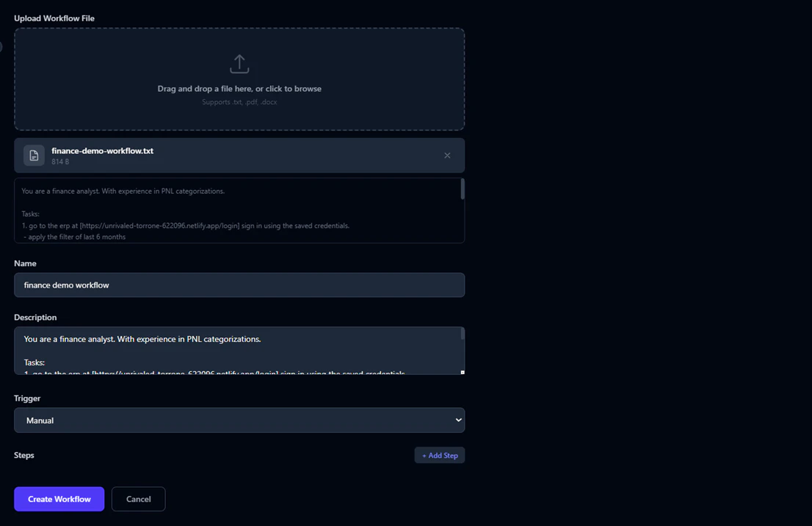812x526 pixels.
Task: Click the 814 B file size text
Action: (x=60, y=162)
